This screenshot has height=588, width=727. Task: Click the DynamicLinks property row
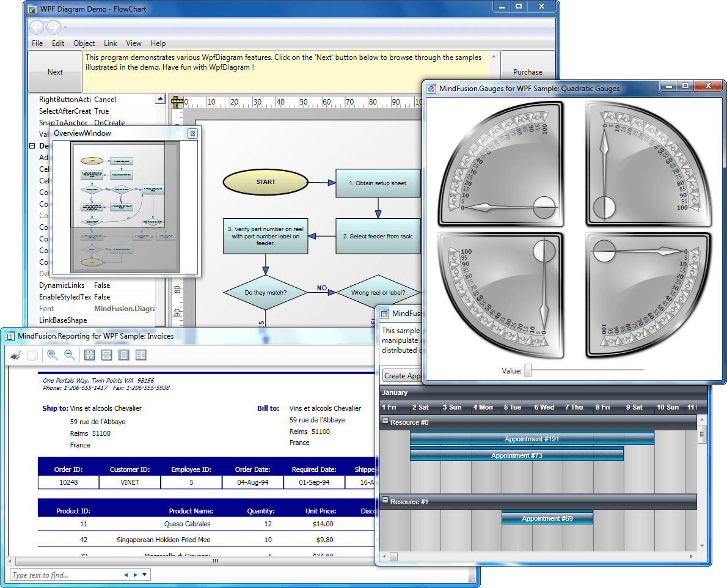point(97,285)
